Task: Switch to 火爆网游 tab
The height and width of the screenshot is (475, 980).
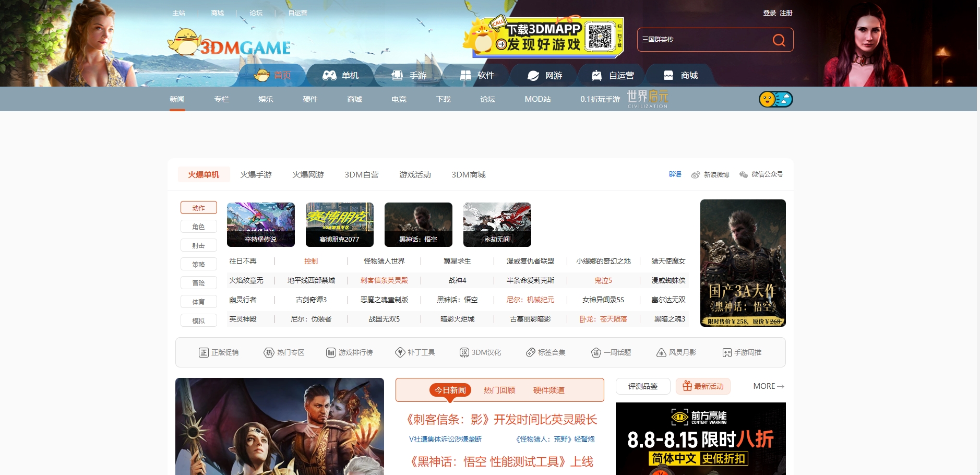Action: 308,174
